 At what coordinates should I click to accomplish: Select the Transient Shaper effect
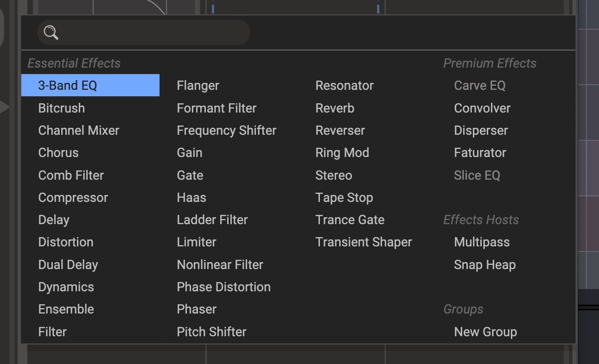(x=363, y=242)
